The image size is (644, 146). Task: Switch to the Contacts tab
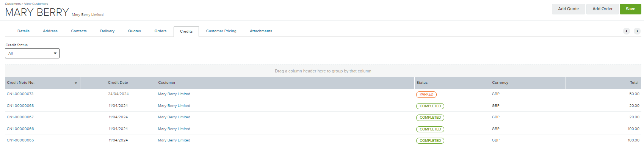[x=79, y=31]
